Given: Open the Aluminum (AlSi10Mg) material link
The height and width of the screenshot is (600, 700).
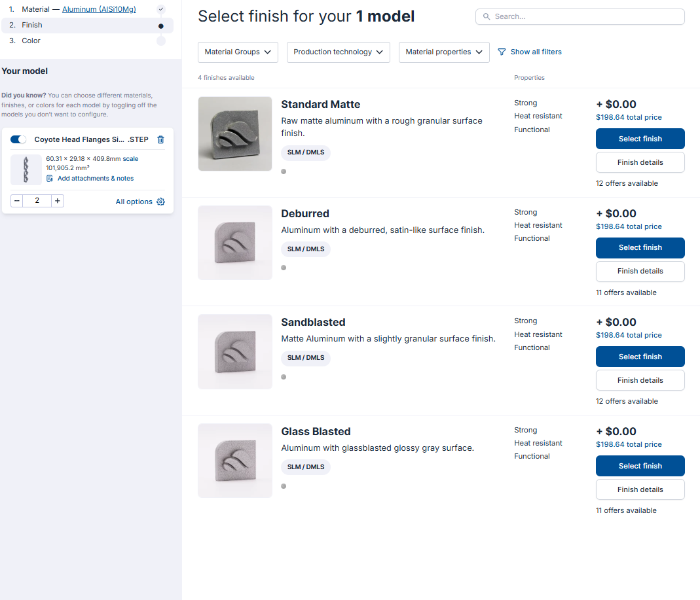Looking at the screenshot, I should (x=99, y=9).
